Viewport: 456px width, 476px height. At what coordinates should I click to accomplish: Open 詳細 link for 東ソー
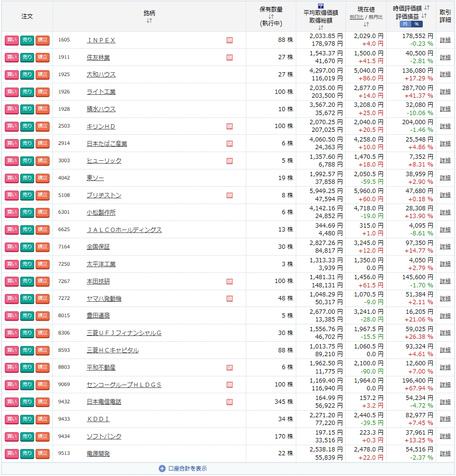445,178
